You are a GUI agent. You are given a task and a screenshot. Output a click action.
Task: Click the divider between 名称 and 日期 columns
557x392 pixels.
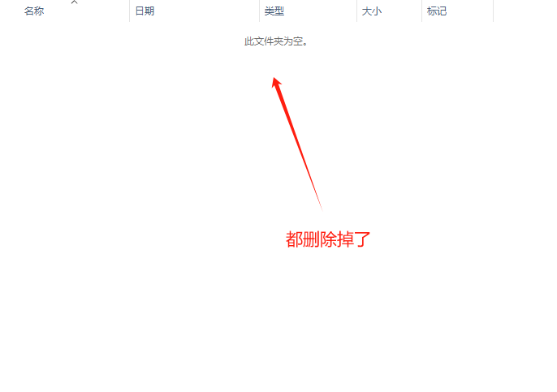[130, 11]
